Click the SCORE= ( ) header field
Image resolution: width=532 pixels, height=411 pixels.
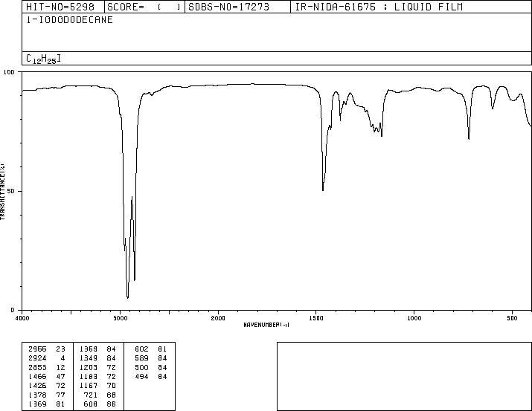click(x=144, y=7)
